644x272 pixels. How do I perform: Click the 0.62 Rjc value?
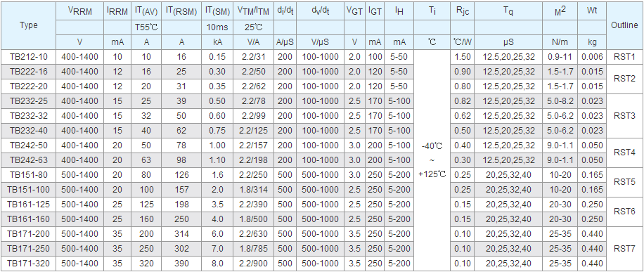(x=462, y=116)
